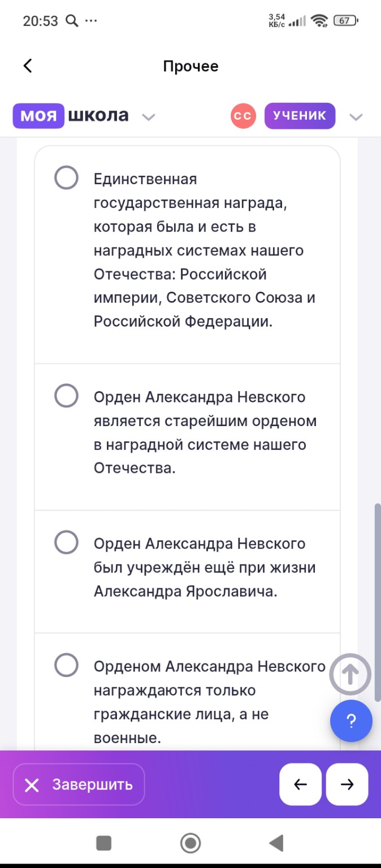Tap the back arrow to leave the test
This screenshot has width=381, height=868.
point(27,66)
